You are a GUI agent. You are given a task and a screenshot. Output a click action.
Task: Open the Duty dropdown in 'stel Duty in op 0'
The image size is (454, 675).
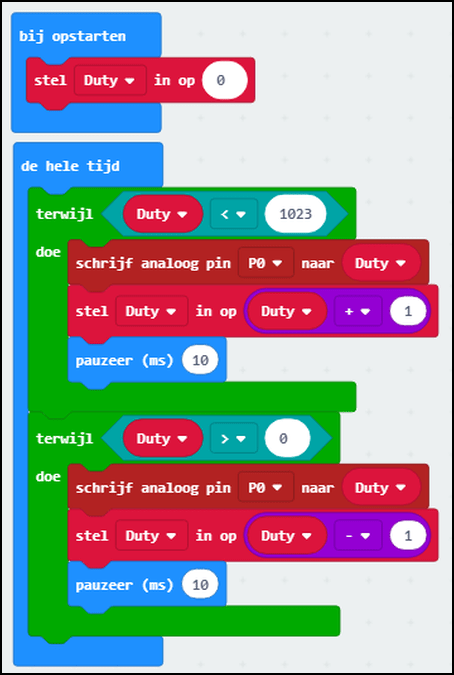(x=110, y=81)
